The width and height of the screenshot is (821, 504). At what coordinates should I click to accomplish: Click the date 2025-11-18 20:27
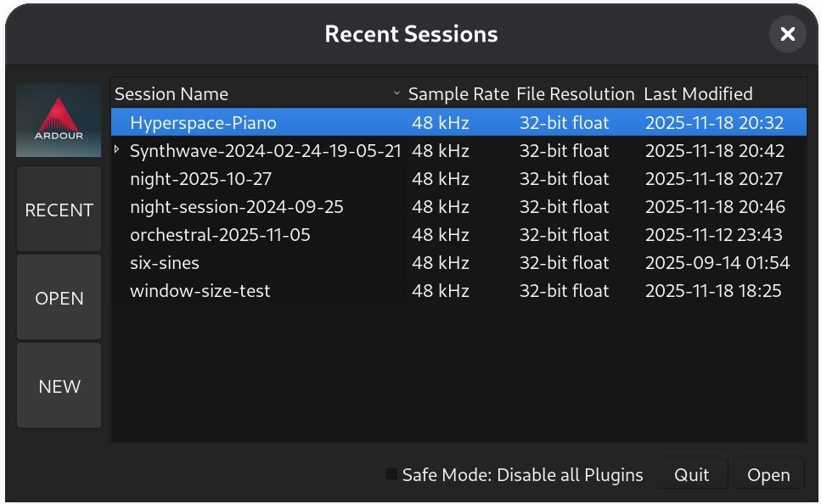tap(714, 178)
